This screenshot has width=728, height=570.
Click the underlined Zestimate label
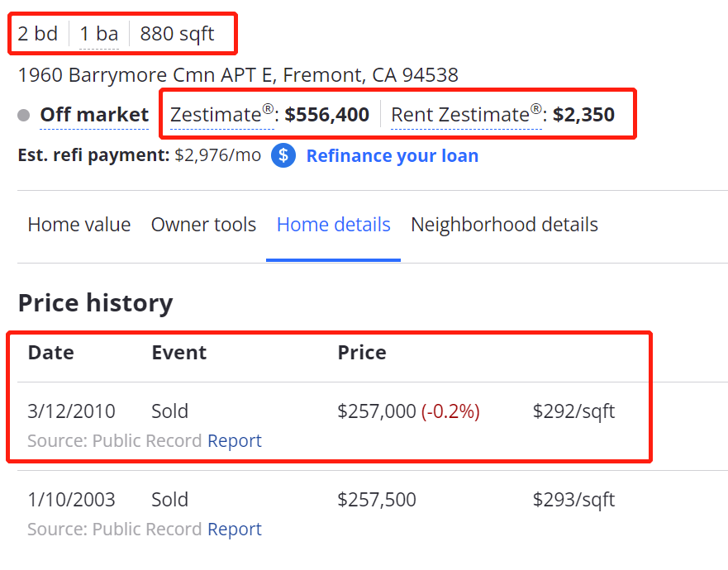coord(216,115)
